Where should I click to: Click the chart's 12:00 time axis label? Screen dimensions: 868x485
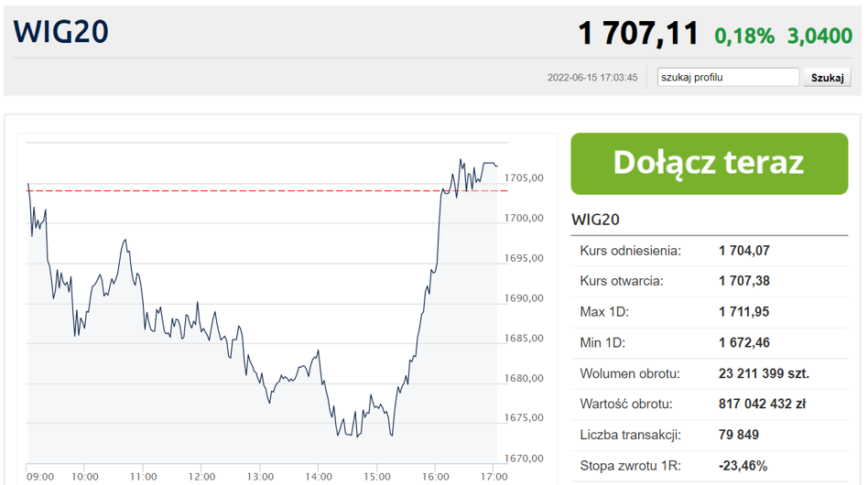(x=201, y=477)
